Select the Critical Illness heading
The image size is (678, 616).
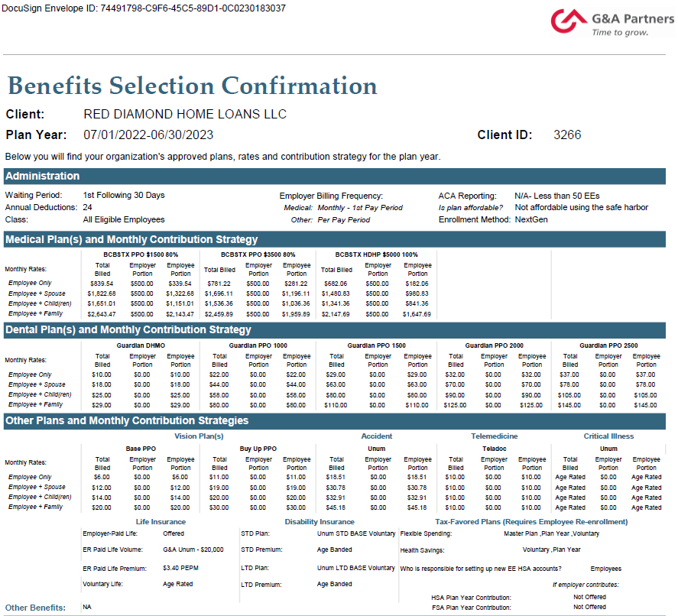click(x=608, y=436)
